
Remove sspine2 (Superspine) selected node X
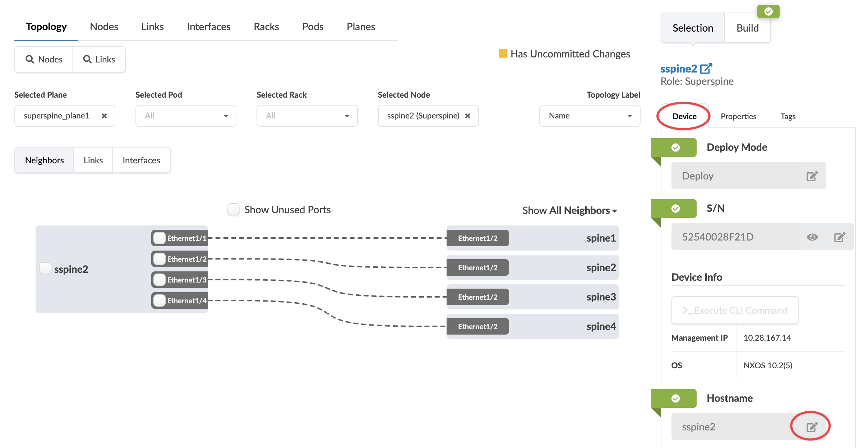[x=467, y=116]
